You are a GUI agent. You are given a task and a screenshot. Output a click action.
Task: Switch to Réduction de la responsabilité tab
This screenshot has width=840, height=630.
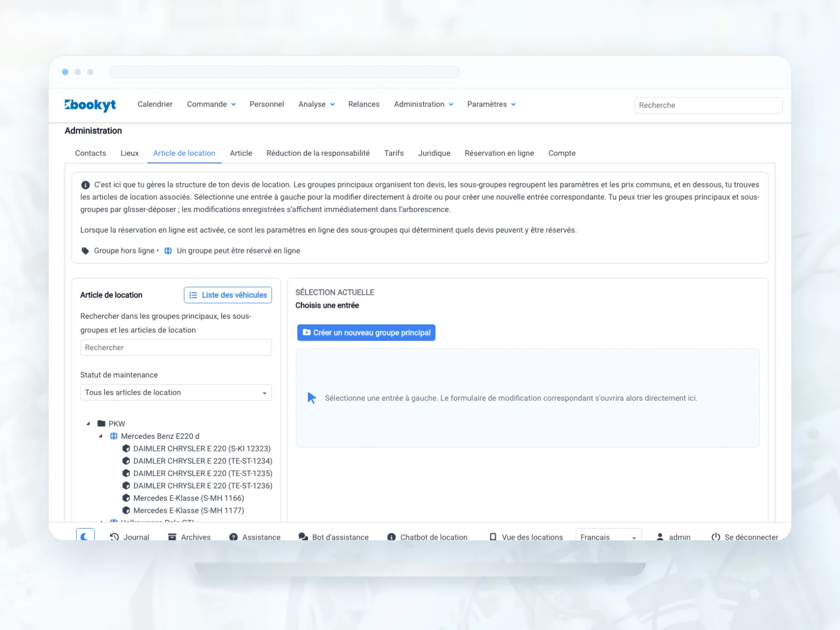[x=318, y=153]
